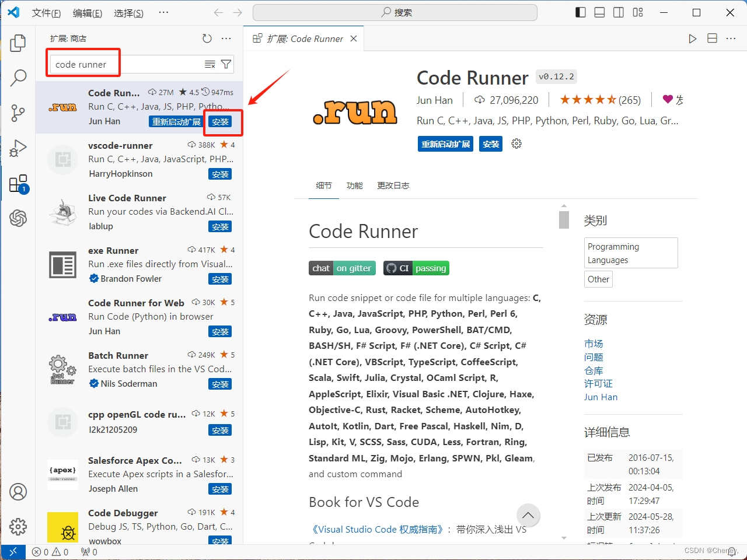Toggle secondary side bar layout icon
Viewport: 747px width, 560px height.
coord(619,12)
